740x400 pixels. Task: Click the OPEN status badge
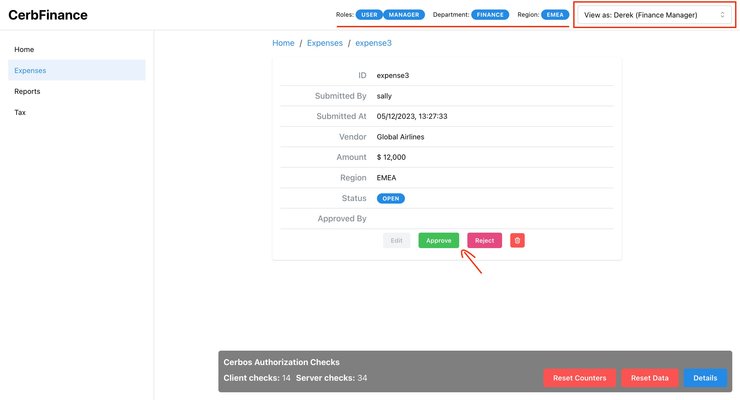point(391,199)
